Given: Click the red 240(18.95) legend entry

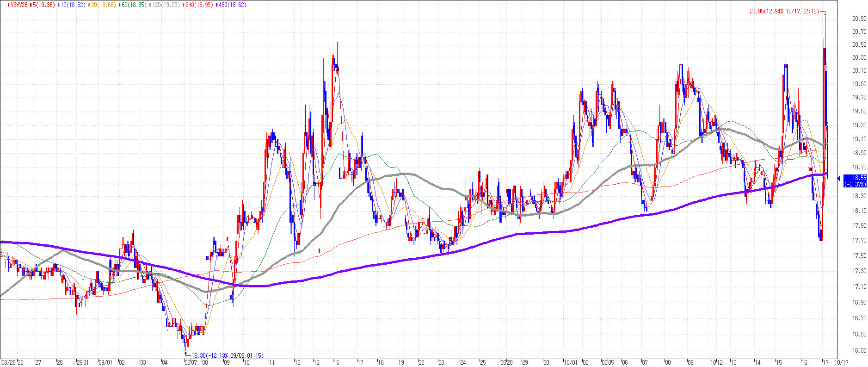Looking at the screenshot, I should coord(199,5).
